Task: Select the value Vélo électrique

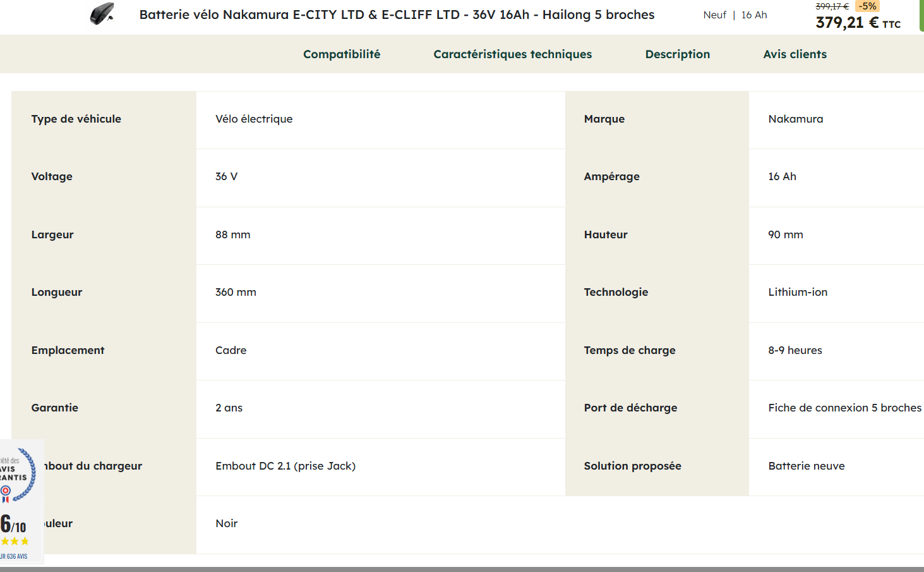Action: [x=254, y=119]
